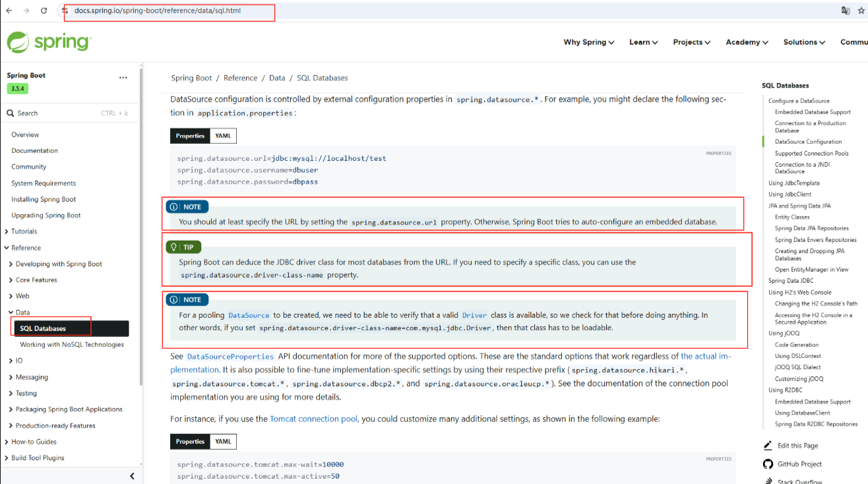Expand the Core Features section
Screen dimensions: 868x484
coord(11,280)
